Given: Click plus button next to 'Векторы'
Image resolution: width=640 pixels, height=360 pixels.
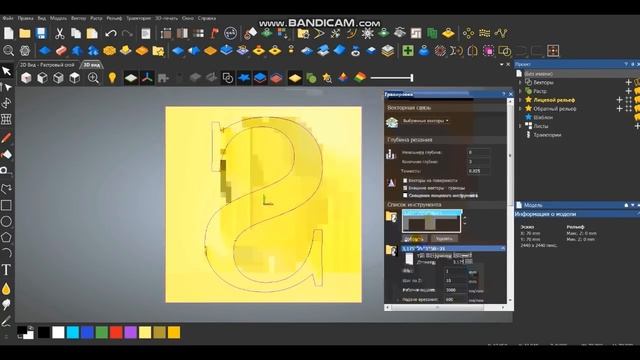Looking at the screenshot, I should click(628, 82).
